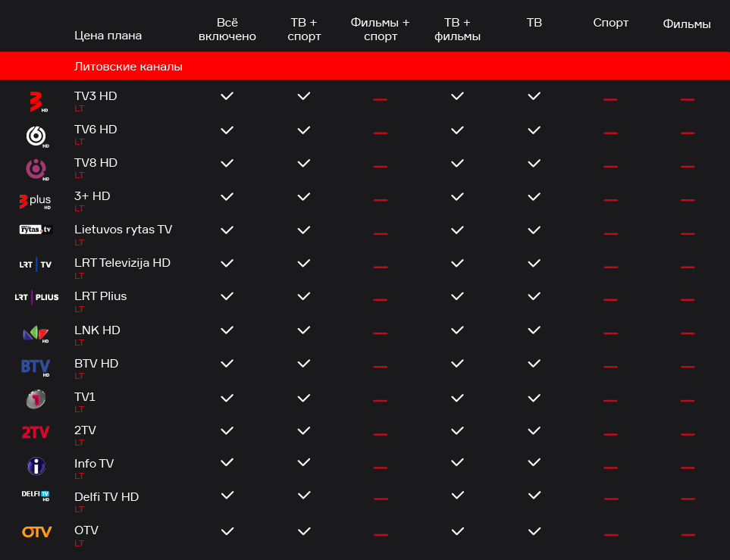This screenshot has width=730, height=560.
Task: Select the Спорт plan header
Action: pyautogui.click(x=611, y=23)
